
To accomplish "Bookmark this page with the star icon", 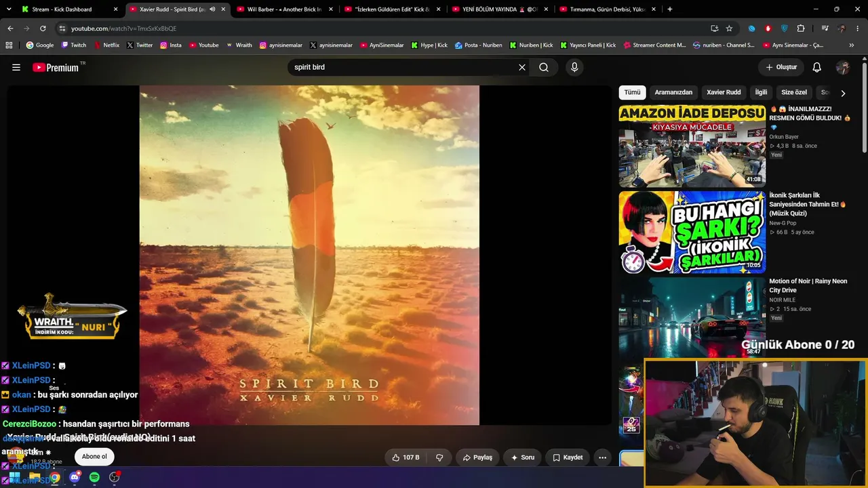I will 729,28.
